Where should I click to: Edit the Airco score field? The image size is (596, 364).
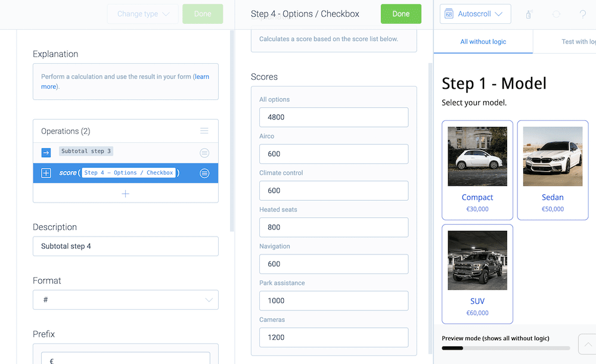(x=334, y=154)
